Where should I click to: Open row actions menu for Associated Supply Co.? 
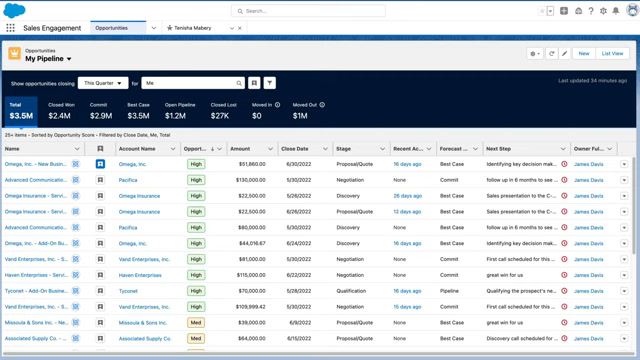pos(624,338)
